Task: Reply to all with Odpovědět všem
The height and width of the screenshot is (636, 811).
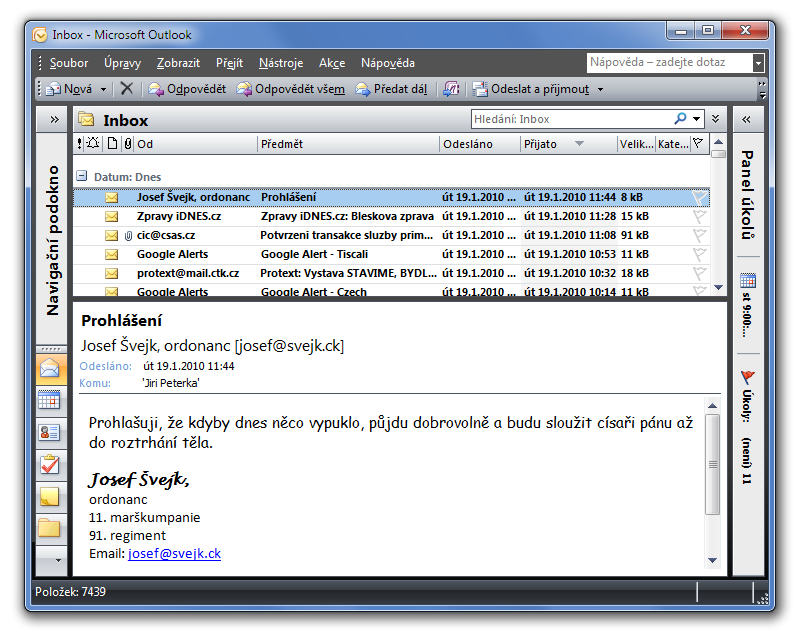Action: pos(291,89)
